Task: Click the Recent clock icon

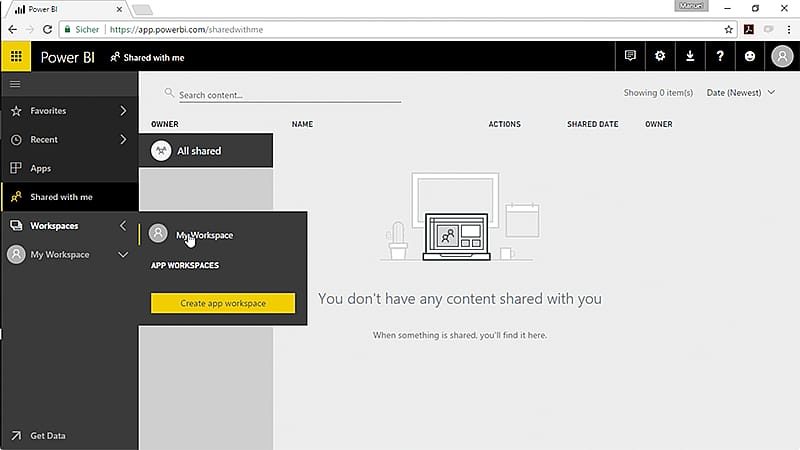Action: [x=16, y=139]
